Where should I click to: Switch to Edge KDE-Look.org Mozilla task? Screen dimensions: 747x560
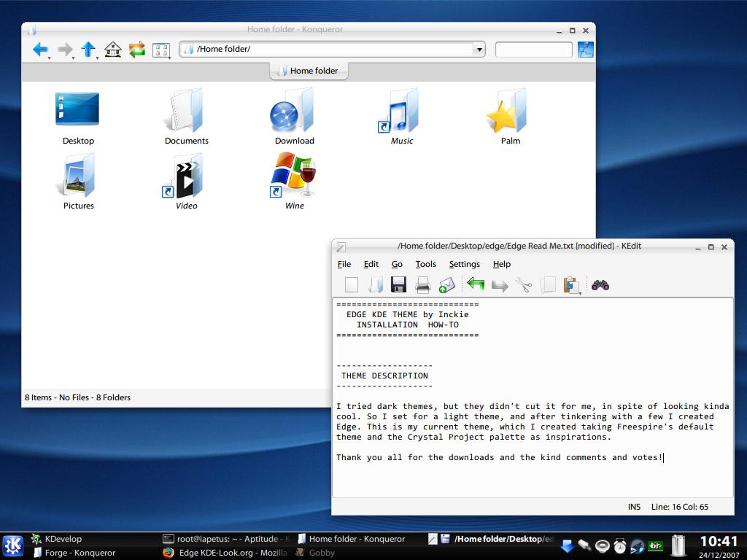[x=225, y=553]
